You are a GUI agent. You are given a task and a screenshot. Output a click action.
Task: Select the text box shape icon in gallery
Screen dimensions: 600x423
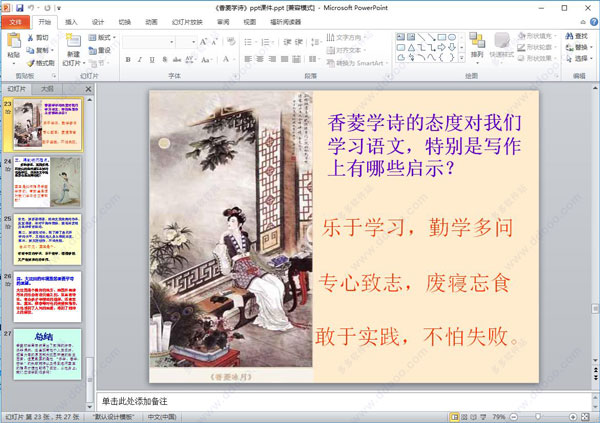[x=400, y=37]
